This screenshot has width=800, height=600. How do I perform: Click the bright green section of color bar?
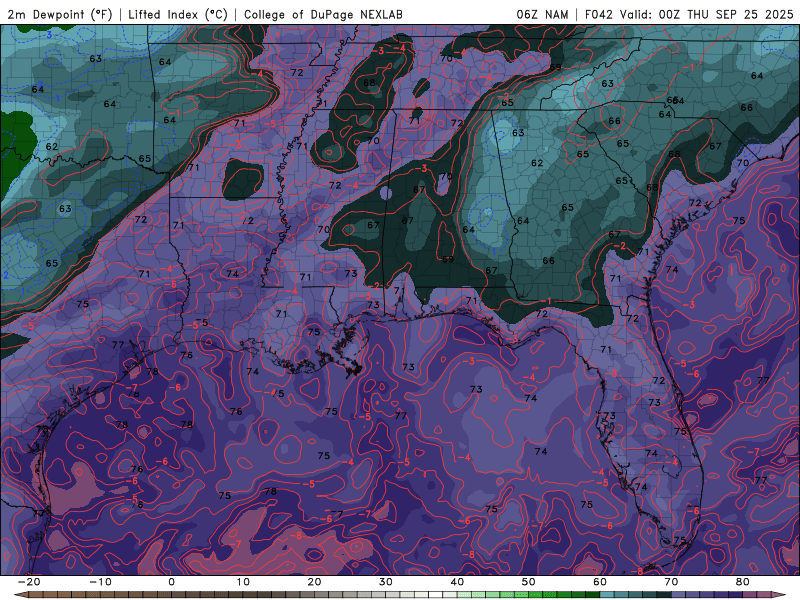click(x=536, y=595)
